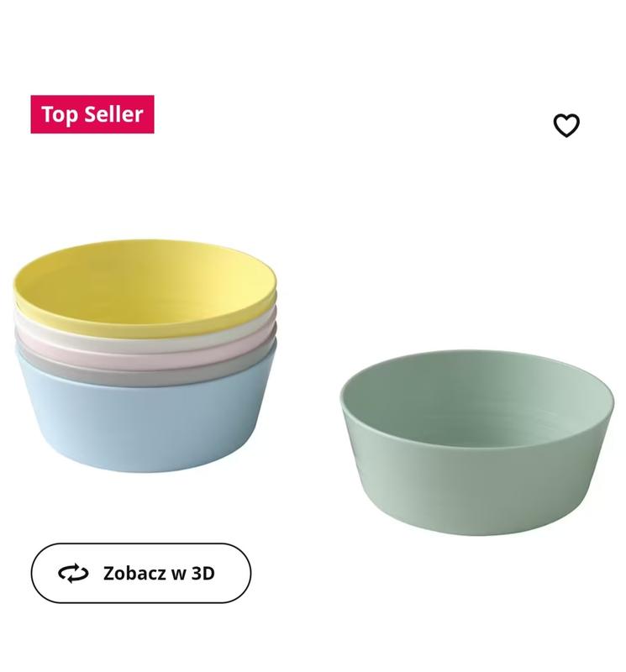
Task: Select the standalone green bowl
Action: (x=477, y=443)
